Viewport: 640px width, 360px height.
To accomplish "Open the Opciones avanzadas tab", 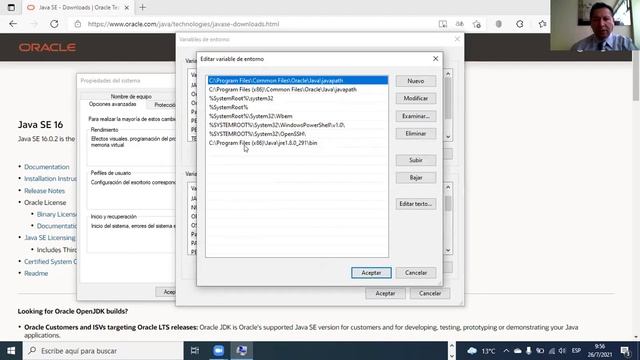I will click(x=113, y=104).
